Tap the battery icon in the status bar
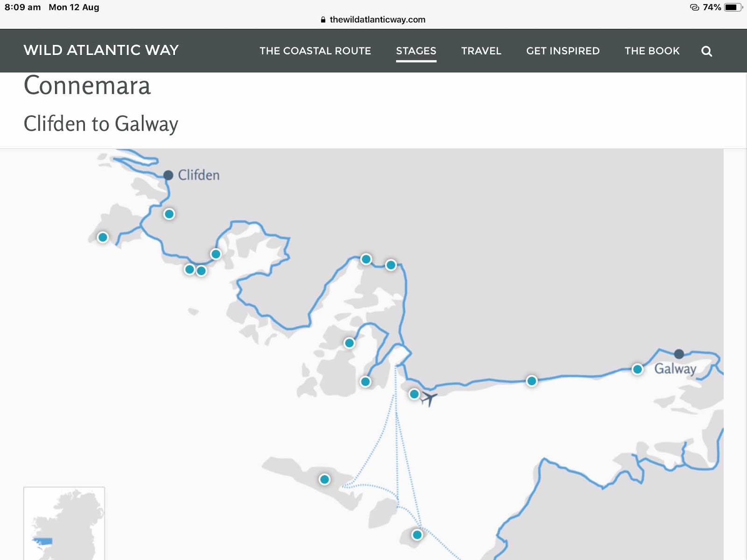Screen dimensions: 747x560 pyautogui.click(x=733, y=7)
